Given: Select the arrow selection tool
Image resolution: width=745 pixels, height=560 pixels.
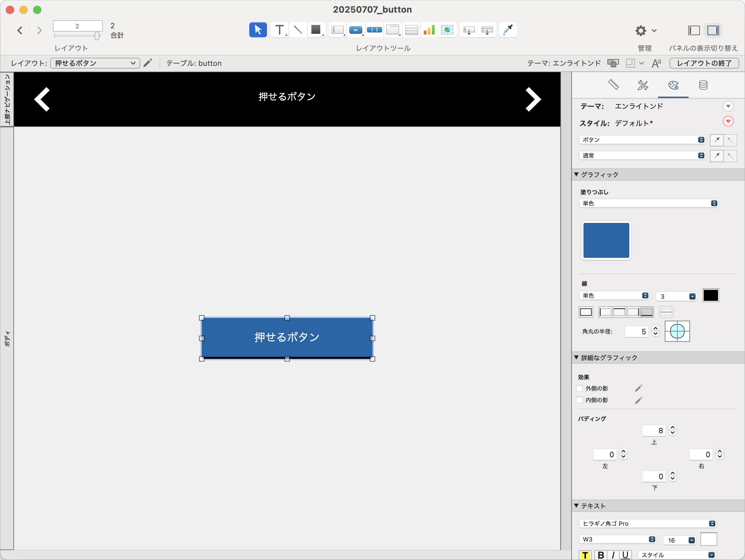Looking at the screenshot, I should (x=258, y=30).
